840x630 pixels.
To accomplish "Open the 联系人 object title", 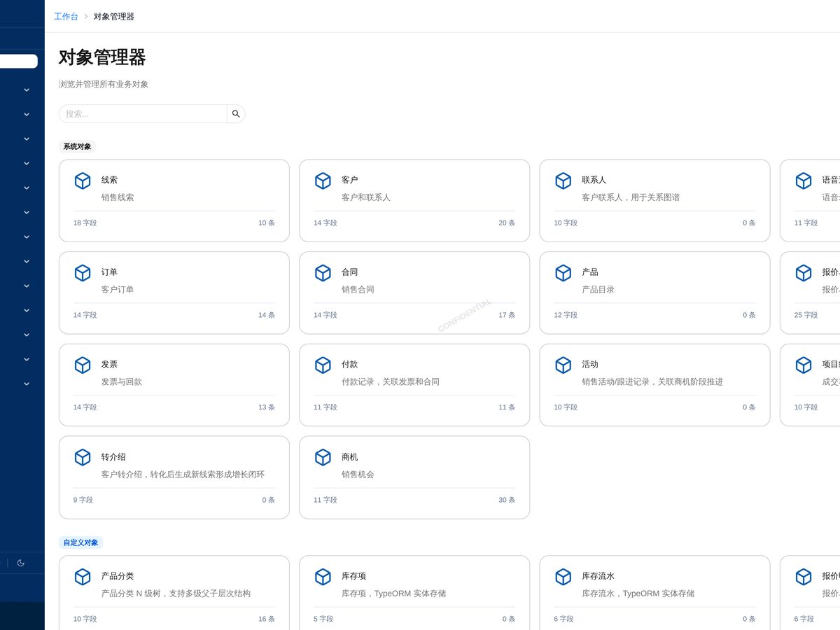I will (594, 180).
